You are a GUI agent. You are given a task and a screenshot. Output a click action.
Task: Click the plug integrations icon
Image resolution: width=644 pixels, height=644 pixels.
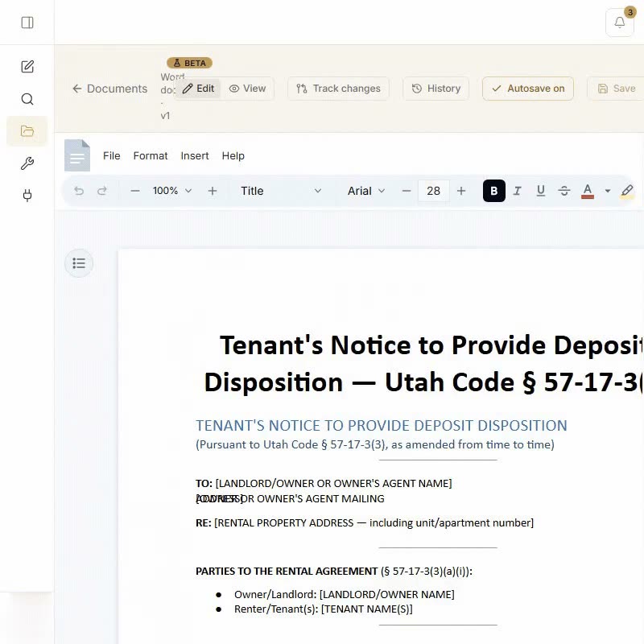(27, 195)
